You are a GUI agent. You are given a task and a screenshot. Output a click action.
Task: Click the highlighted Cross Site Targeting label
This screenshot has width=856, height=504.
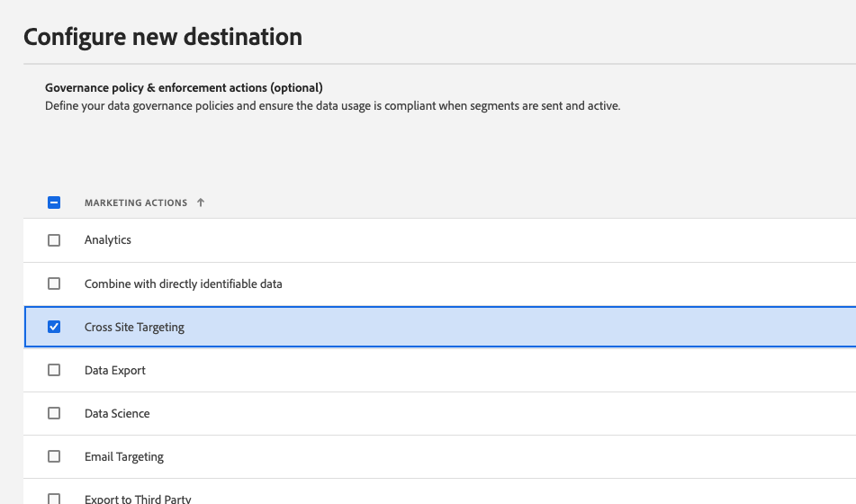134,327
